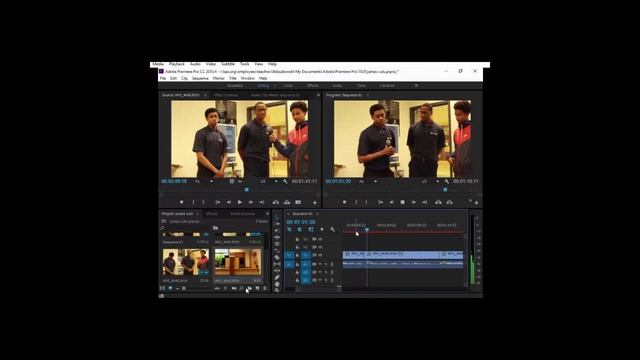Open the Project panel menu
Image resolution: width=640 pixels, height=360 pixels.
[x=198, y=213]
